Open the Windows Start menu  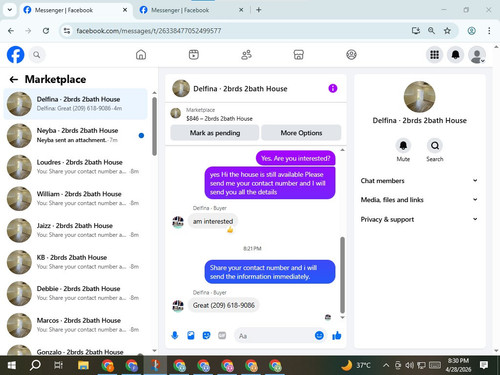[x=11, y=365]
